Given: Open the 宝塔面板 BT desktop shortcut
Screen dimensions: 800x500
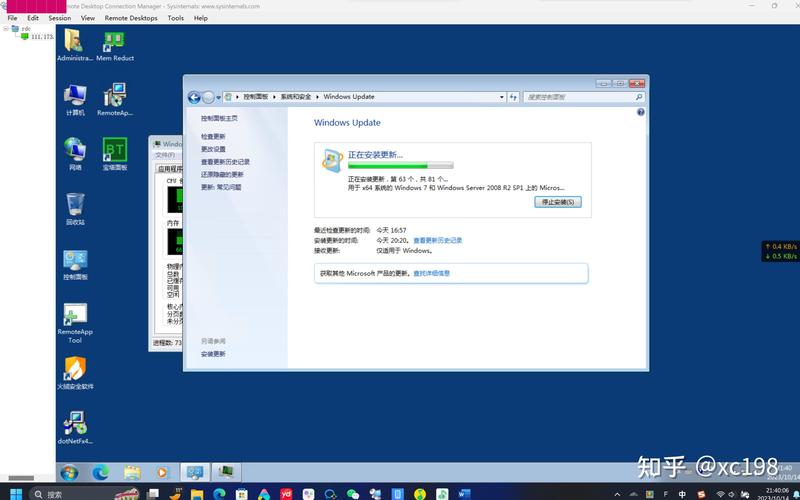Looking at the screenshot, I should (115, 154).
